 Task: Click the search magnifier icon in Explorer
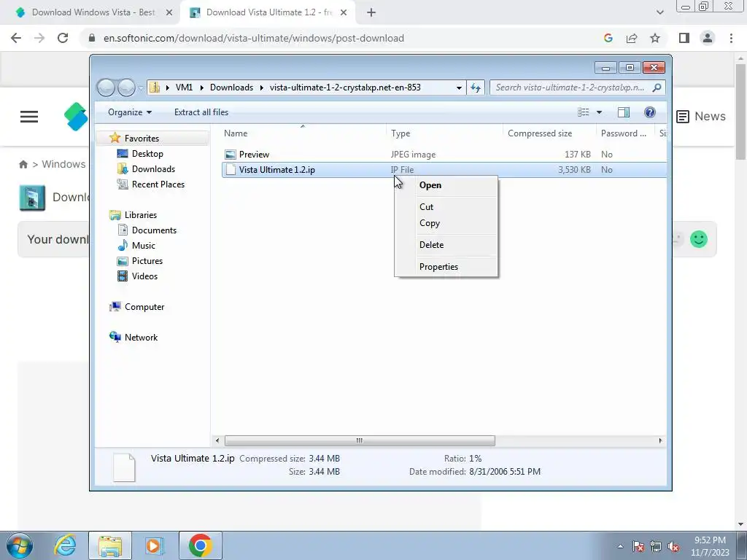pyautogui.click(x=657, y=87)
